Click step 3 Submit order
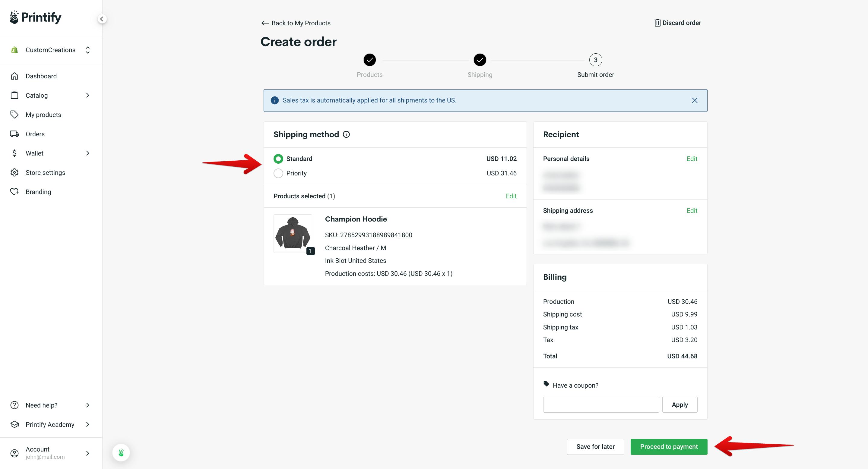 click(x=595, y=60)
